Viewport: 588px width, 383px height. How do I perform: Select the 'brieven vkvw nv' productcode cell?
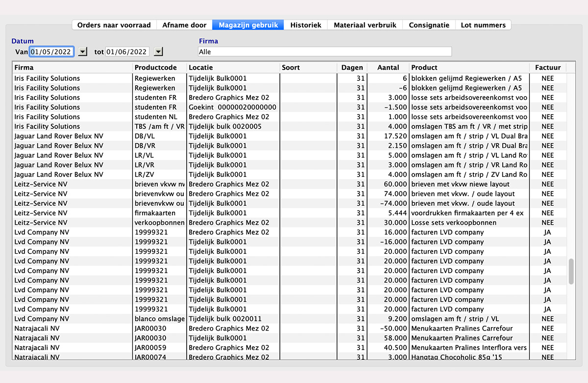(160, 184)
